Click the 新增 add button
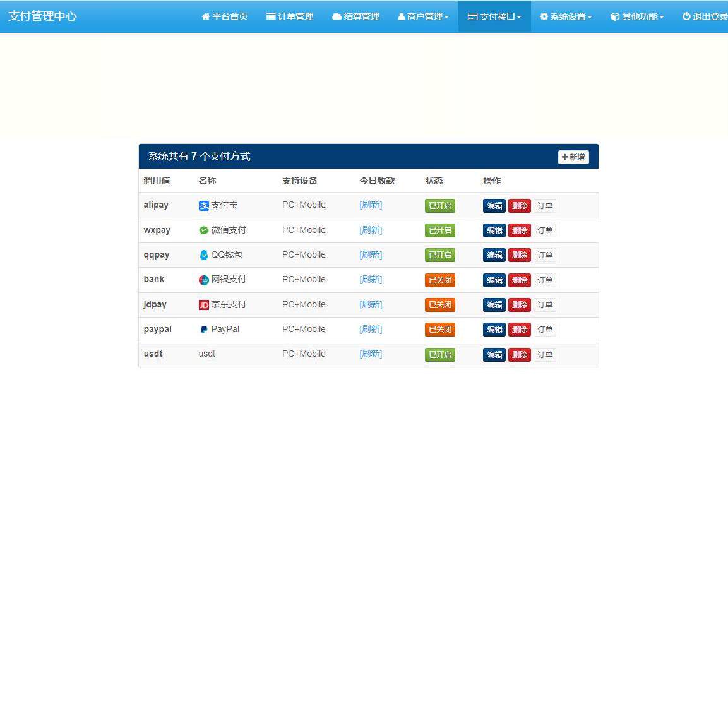 (x=573, y=157)
